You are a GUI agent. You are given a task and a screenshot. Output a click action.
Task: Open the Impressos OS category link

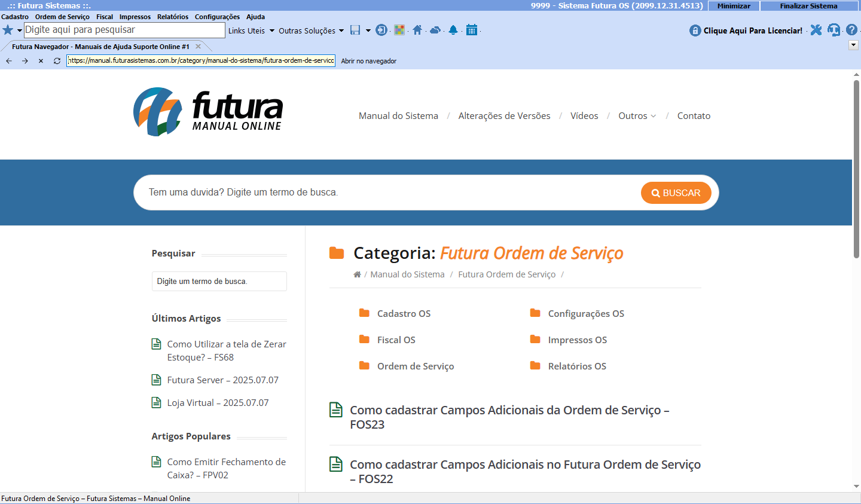point(577,340)
